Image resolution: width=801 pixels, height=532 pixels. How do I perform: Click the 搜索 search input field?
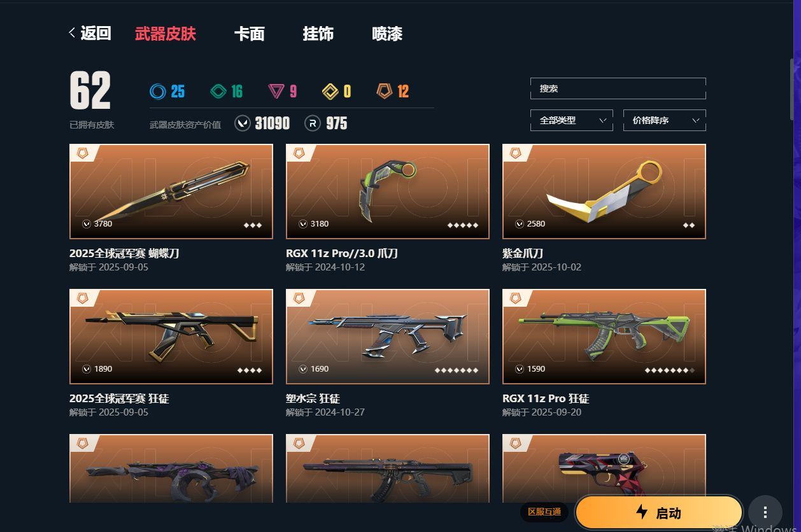point(618,88)
